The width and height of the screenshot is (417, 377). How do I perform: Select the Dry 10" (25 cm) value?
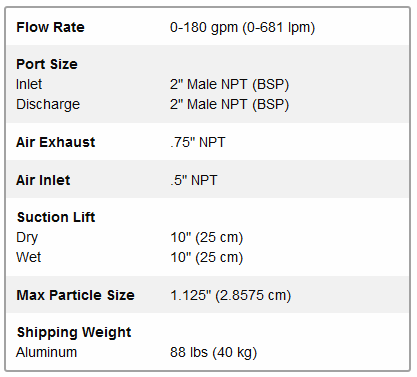[x=207, y=238]
